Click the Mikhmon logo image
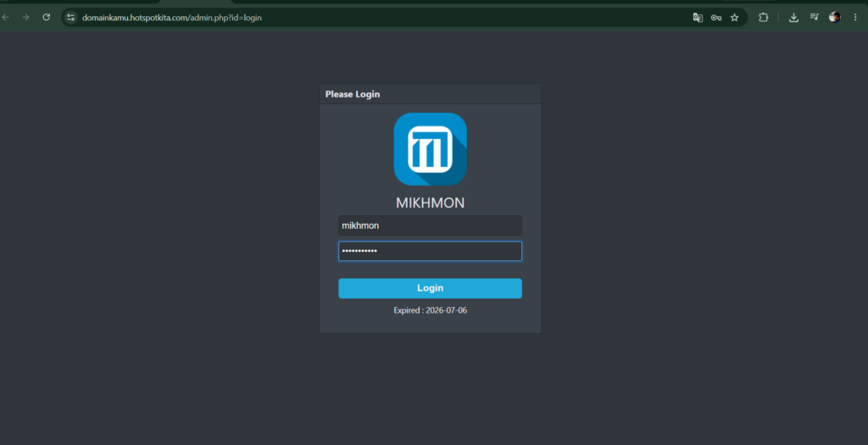Image resolution: width=868 pixels, height=445 pixels. pyautogui.click(x=430, y=149)
